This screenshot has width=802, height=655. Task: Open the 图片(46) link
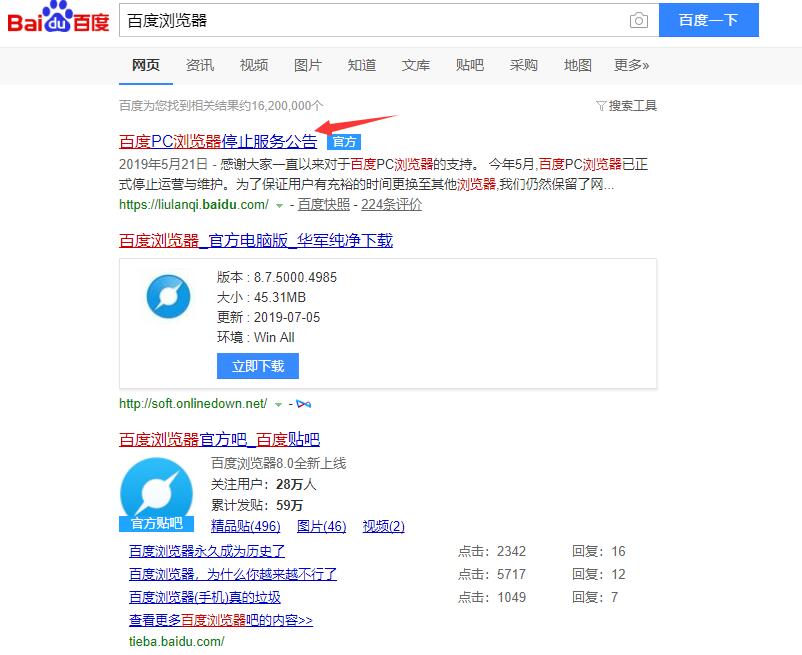tap(321, 526)
